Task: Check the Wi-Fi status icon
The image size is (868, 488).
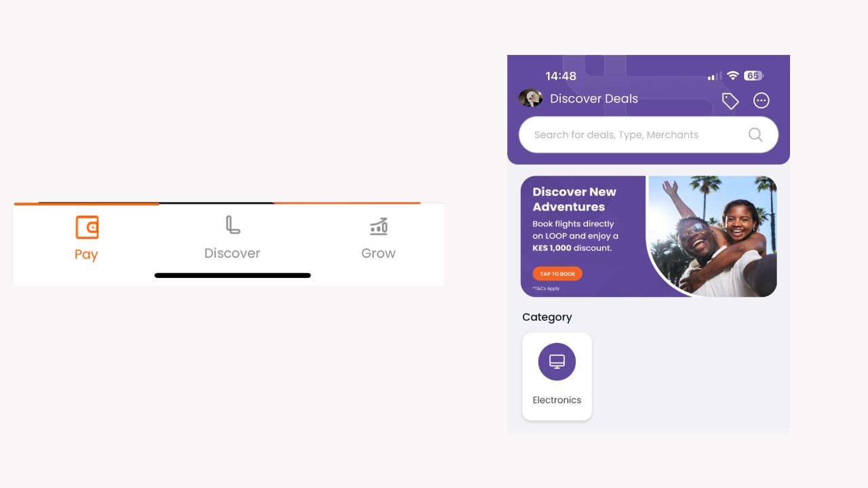Action: pos(732,76)
